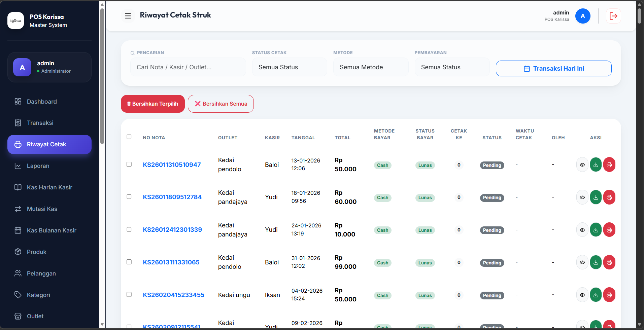The height and width of the screenshot is (330, 644).
Task: Open the Status Cetak dropdown
Action: click(290, 67)
